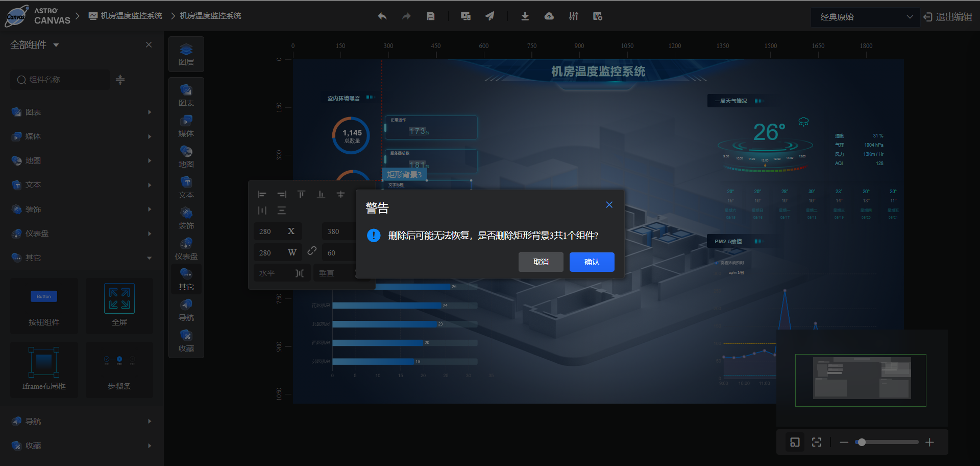This screenshot has height=466, width=980.
Task: Collapse the 其它 category in the component list
Action: (82, 258)
